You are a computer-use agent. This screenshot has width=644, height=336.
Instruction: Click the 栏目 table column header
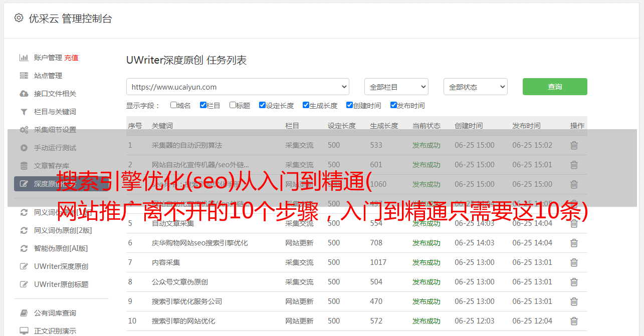pos(292,126)
